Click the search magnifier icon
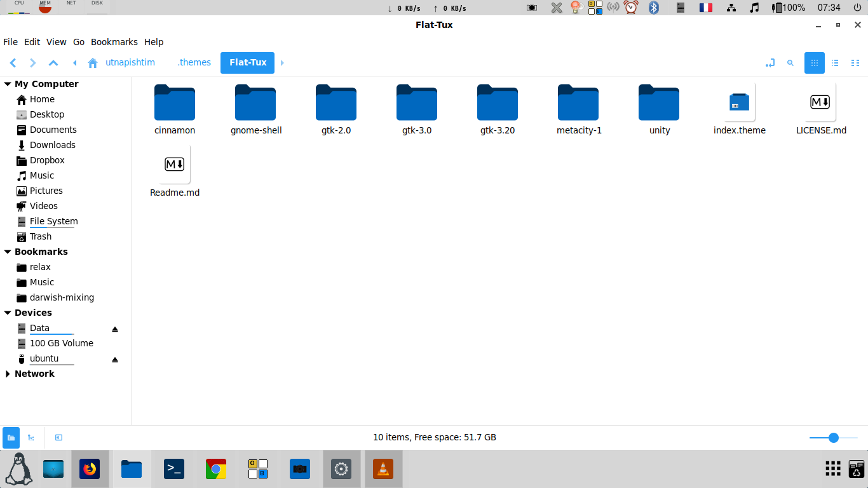Viewport: 868px width, 488px height. [790, 63]
